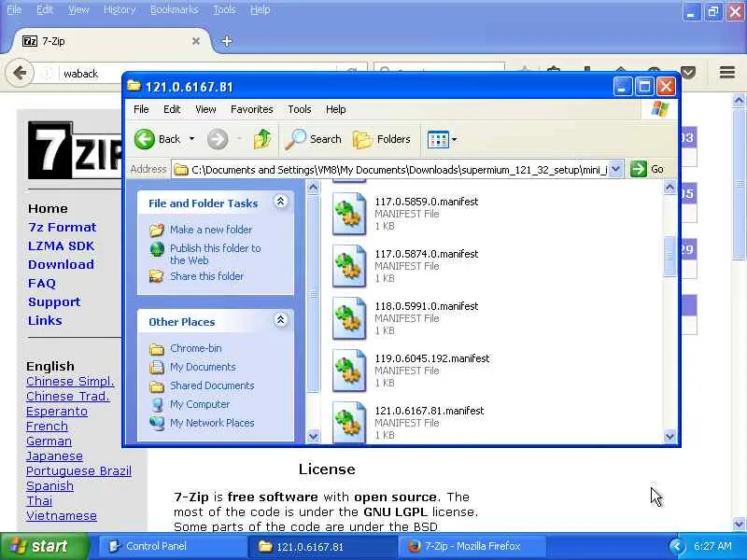Open My Computer in Other Places
The height and width of the screenshot is (560, 747).
[x=200, y=404]
